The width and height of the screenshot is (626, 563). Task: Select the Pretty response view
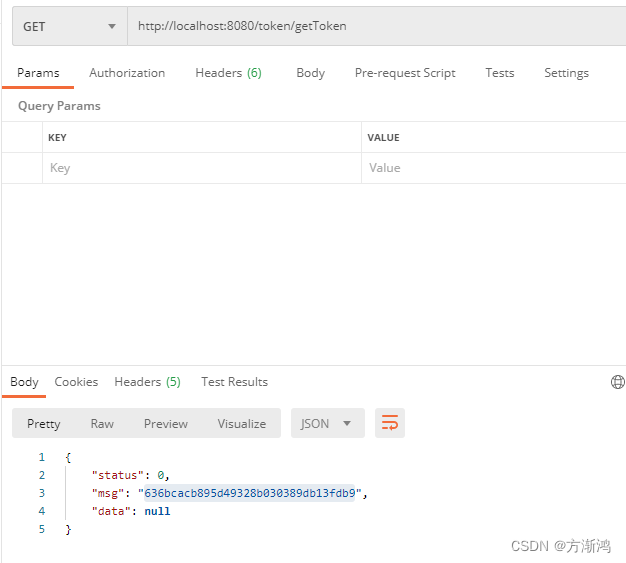[x=44, y=424]
